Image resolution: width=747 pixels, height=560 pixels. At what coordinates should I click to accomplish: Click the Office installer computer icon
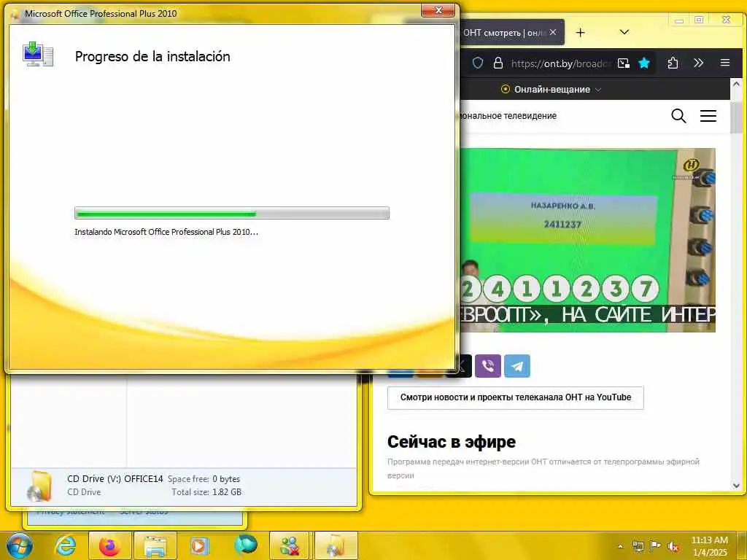point(38,54)
